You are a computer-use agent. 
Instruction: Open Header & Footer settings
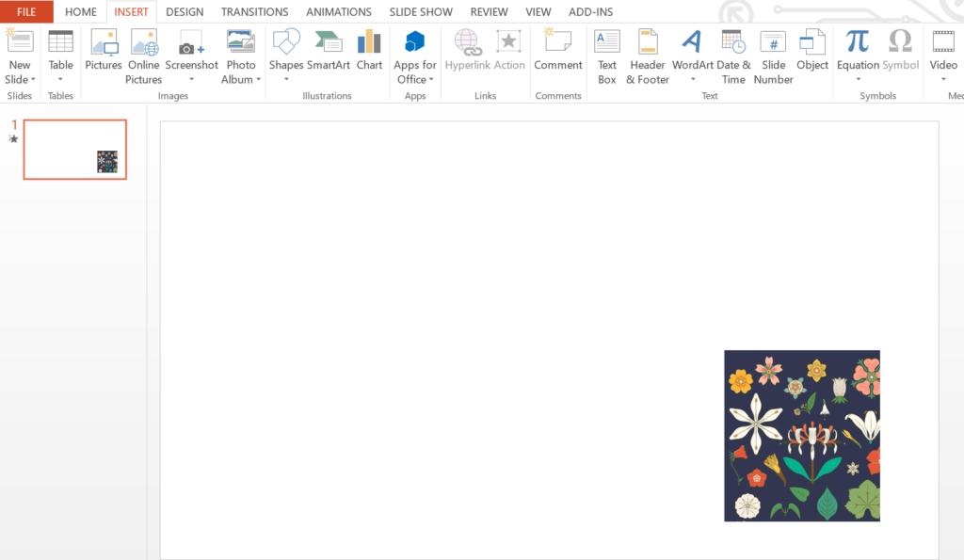pyautogui.click(x=647, y=52)
